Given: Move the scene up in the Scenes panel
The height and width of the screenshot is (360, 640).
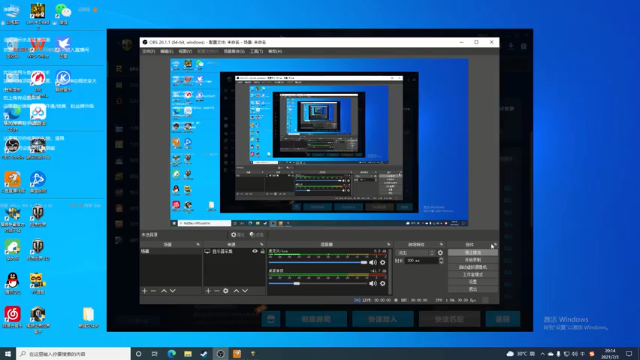Looking at the screenshot, I should [164, 291].
